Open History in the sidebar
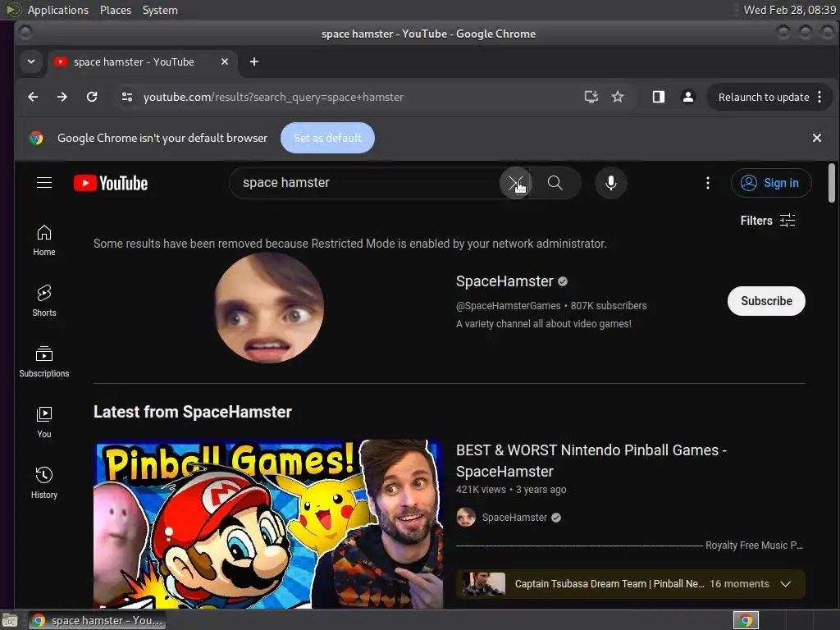The image size is (840, 630). pyautogui.click(x=44, y=482)
